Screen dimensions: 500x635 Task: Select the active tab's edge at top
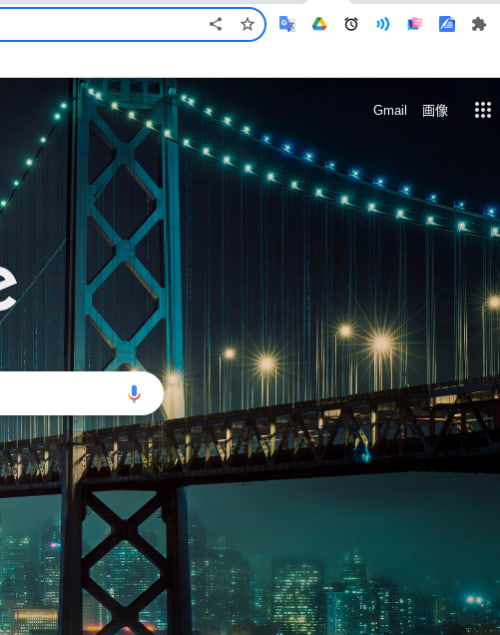pos(329,2)
